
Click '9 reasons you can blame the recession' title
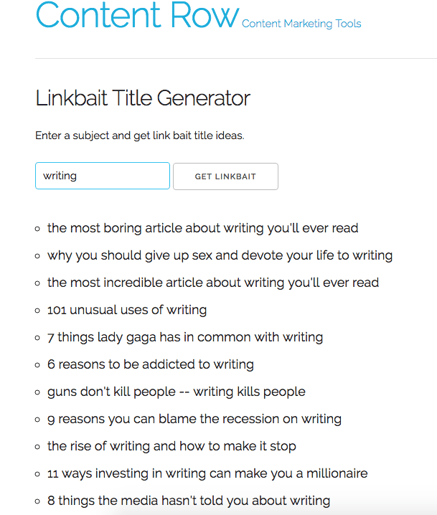click(x=194, y=419)
